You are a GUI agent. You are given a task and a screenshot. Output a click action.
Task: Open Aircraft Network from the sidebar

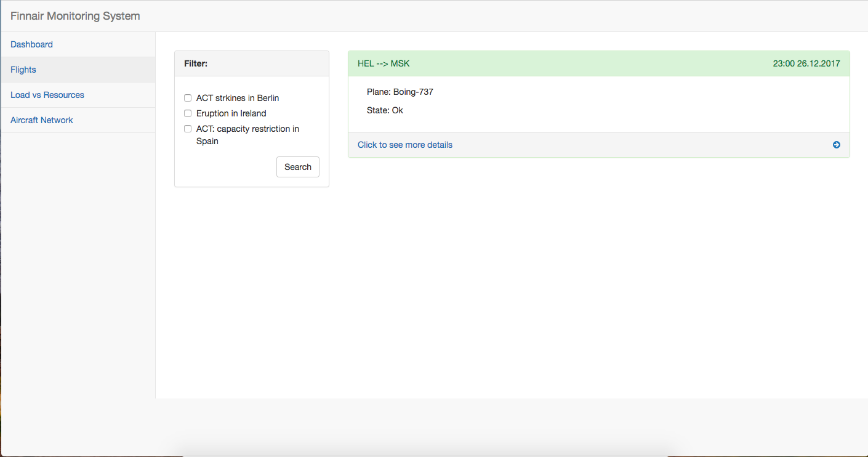click(78, 120)
